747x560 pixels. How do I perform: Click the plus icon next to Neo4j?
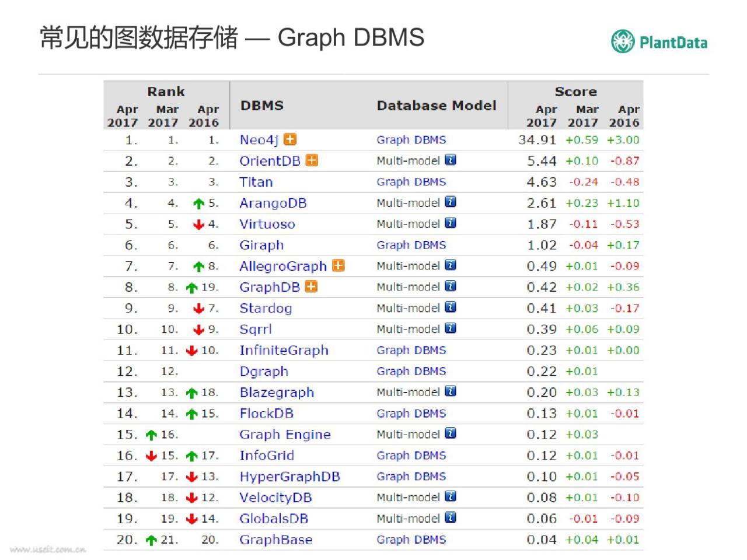290,139
